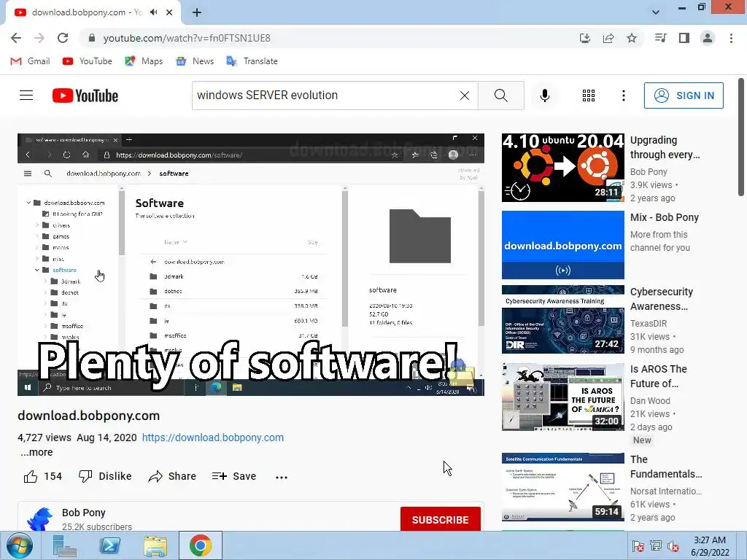Launch PowerShell from taskbar
The image size is (747, 560).
coord(109,545)
